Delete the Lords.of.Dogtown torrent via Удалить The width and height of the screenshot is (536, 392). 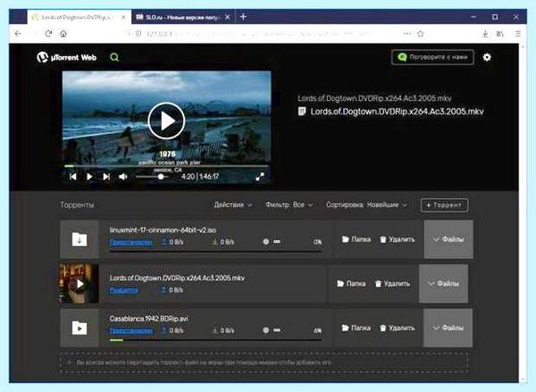pos(392,284)
